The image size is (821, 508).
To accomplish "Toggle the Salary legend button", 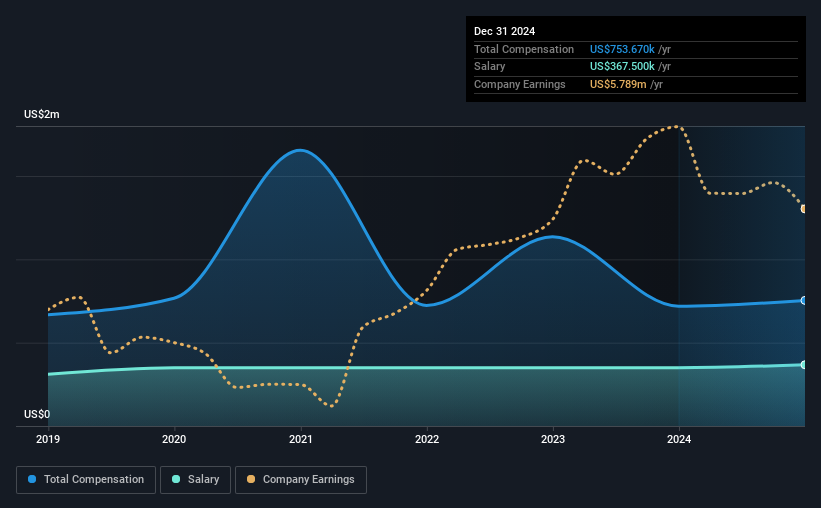I will coord(195,480).
